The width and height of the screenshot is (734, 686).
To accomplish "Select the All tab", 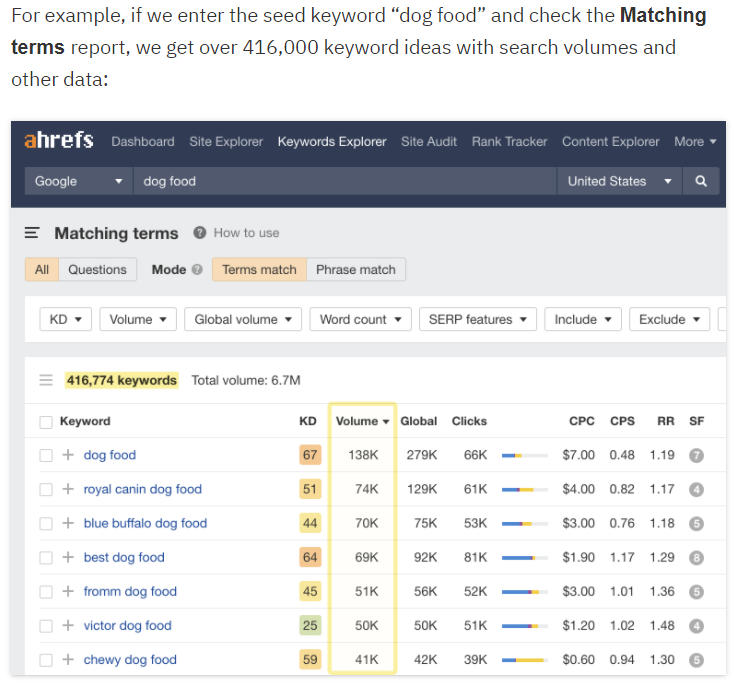I will pos(42,269).
